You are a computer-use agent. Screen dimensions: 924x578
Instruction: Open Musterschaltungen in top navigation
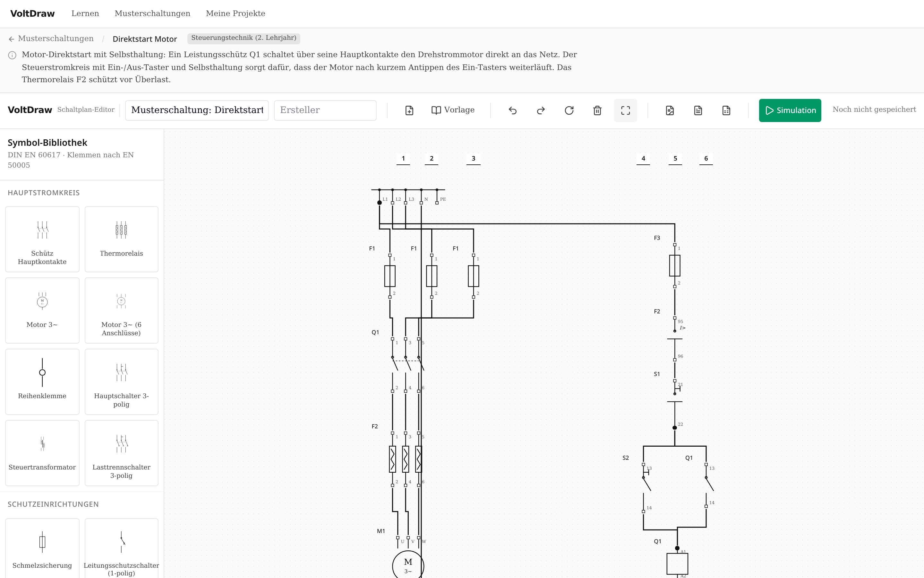[152, 13]
